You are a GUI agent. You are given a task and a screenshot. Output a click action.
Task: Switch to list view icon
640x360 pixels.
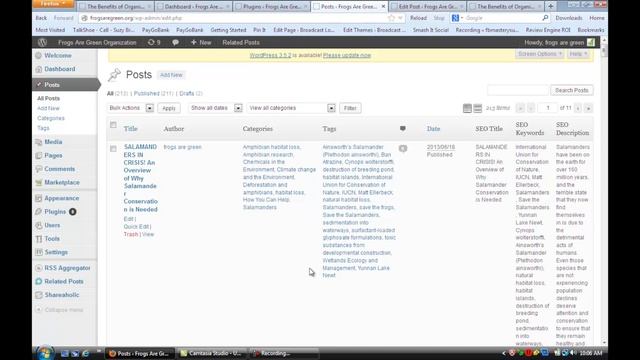467,108
